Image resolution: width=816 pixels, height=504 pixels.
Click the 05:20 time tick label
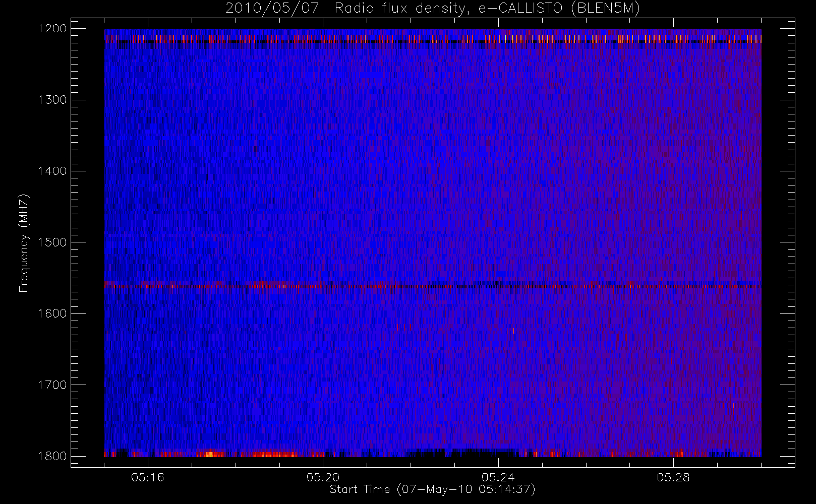[x=323, y=477]
